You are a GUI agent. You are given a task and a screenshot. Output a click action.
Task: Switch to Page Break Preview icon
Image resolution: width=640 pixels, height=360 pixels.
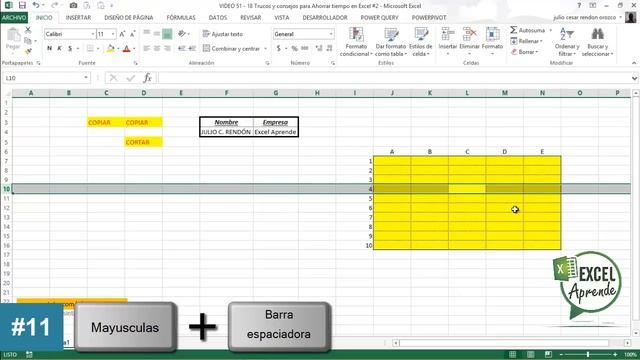[x=548, y=354]
